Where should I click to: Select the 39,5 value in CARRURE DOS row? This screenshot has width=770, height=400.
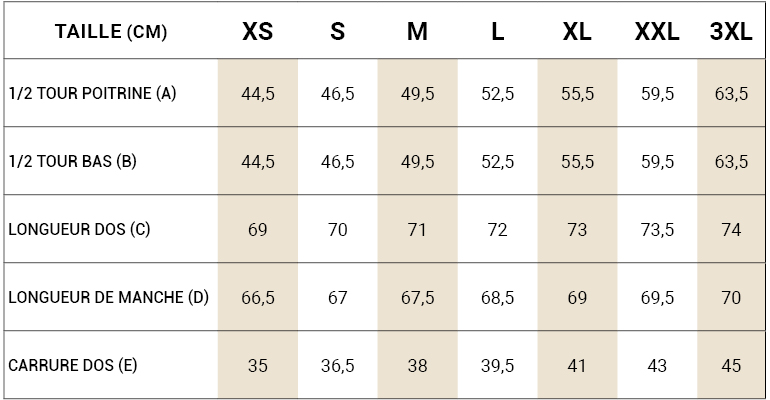pos(497,366)
